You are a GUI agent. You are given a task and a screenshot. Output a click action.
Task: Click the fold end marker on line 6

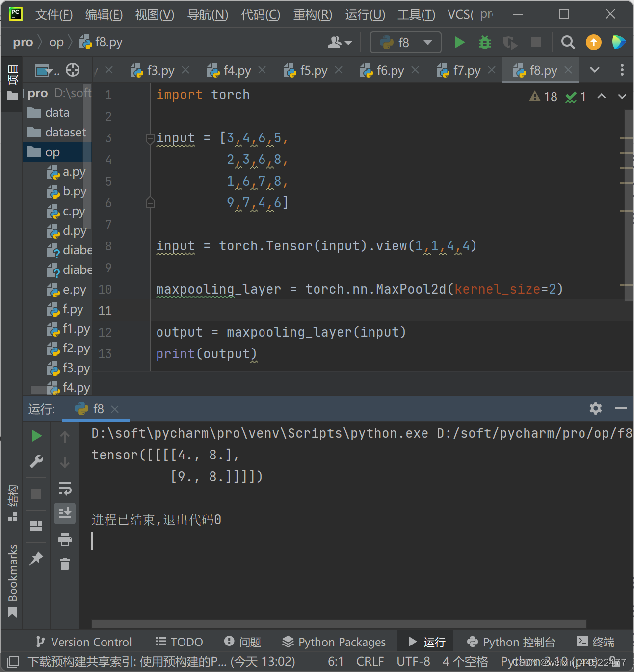pos(150,202)
